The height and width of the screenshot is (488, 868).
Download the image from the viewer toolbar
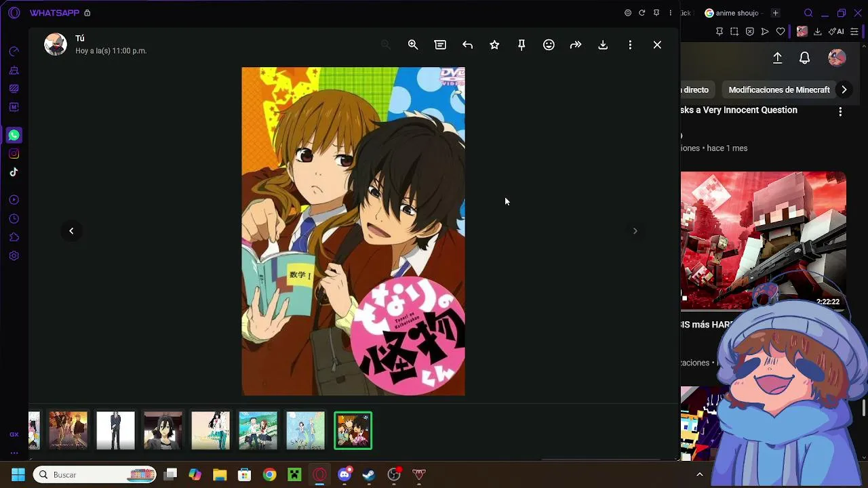(x=603, y=45)
